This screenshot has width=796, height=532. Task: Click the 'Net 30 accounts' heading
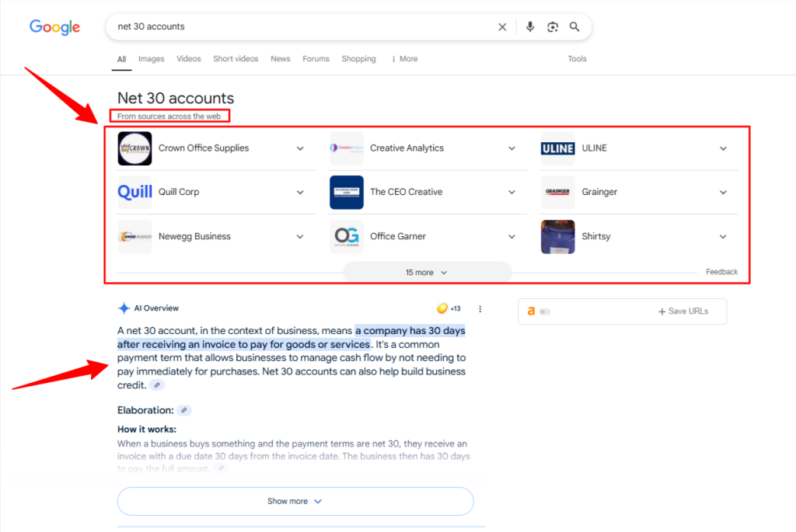coord(176,98)
